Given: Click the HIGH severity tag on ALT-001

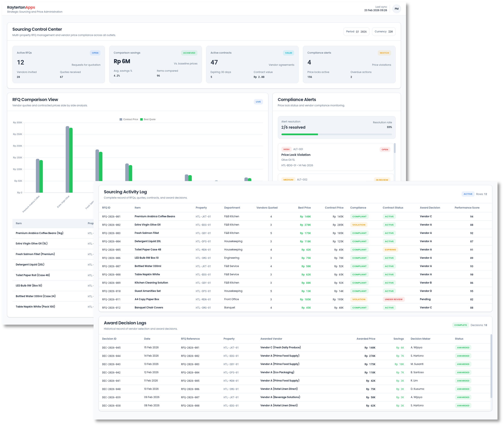Looking at the screenshot, I should coord(286,149).
